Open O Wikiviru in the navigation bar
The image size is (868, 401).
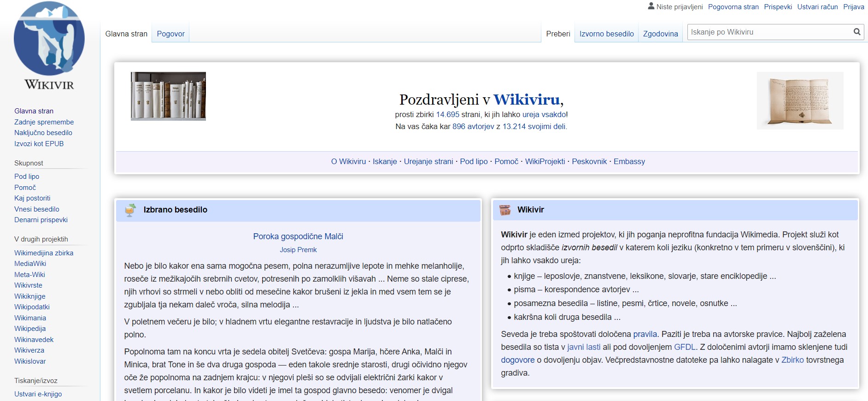pyautogui.click(x=348, y=161)
